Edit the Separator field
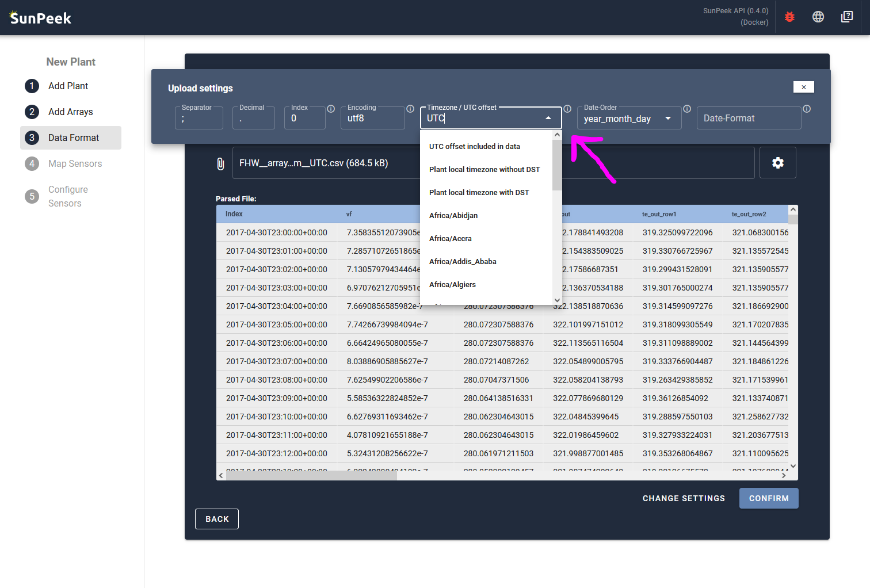The height and width of the screenshot is (588, 870). pyautogui.click(x=199, y=118)
